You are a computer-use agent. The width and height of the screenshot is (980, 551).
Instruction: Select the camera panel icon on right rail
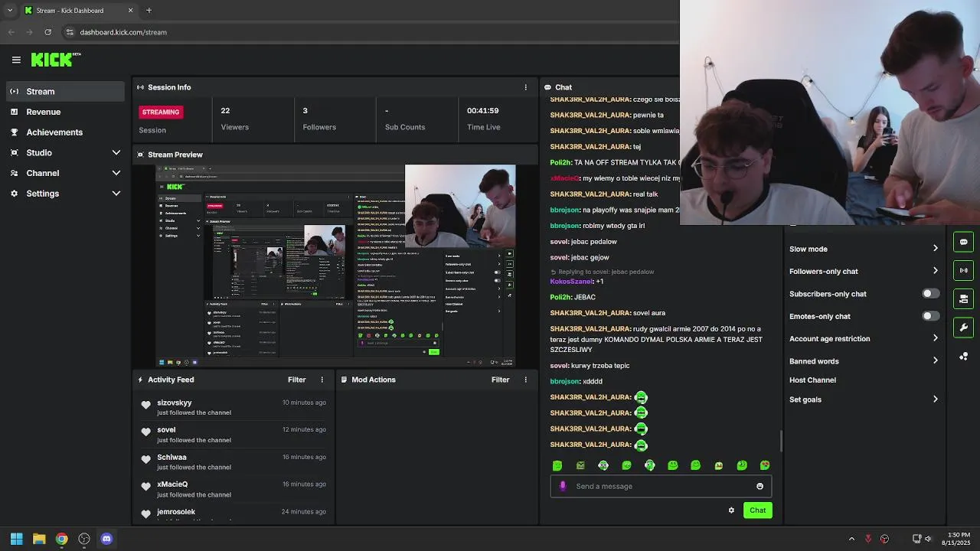coord(963,298)
